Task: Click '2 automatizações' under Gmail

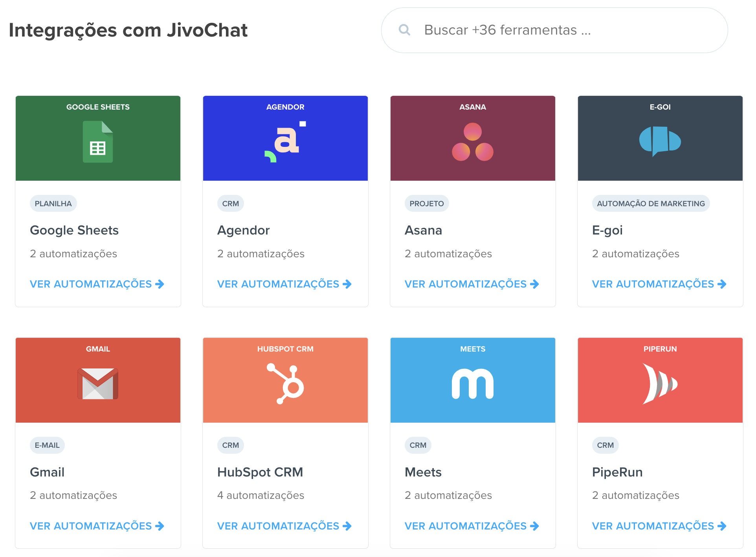Action: point(73,495)
